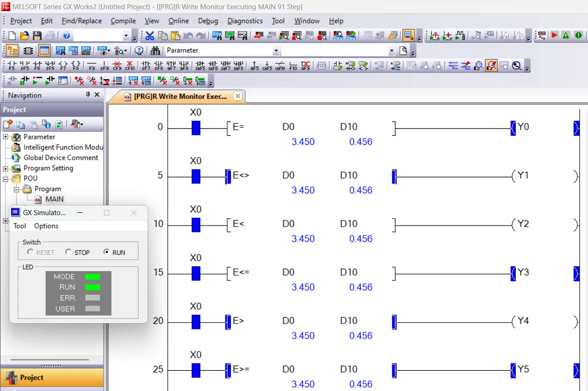Viewport: 588px width, 391px height.
Task: Save the project with the floppy disk icon
Action: coord(37,36)
